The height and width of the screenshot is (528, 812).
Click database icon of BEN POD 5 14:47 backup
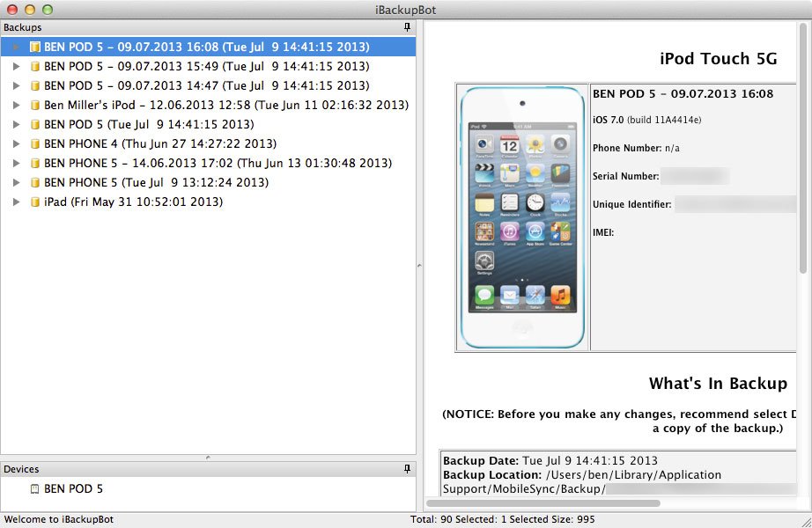tap(34, 85)
